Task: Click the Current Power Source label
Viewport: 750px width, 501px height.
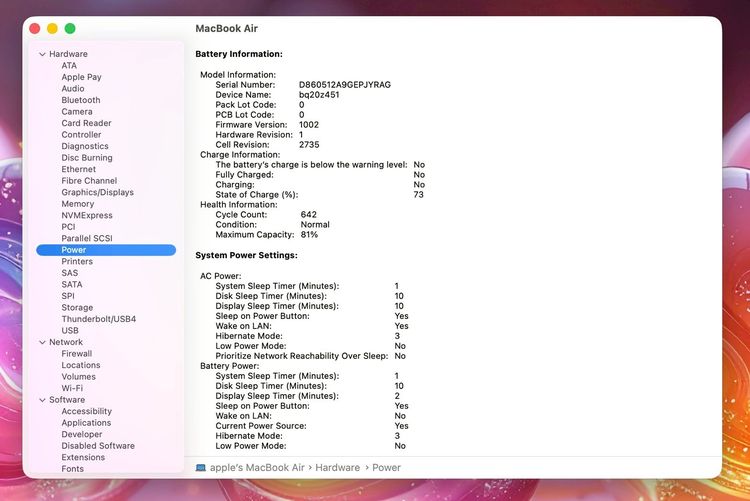Action: [x=261, y=426]
